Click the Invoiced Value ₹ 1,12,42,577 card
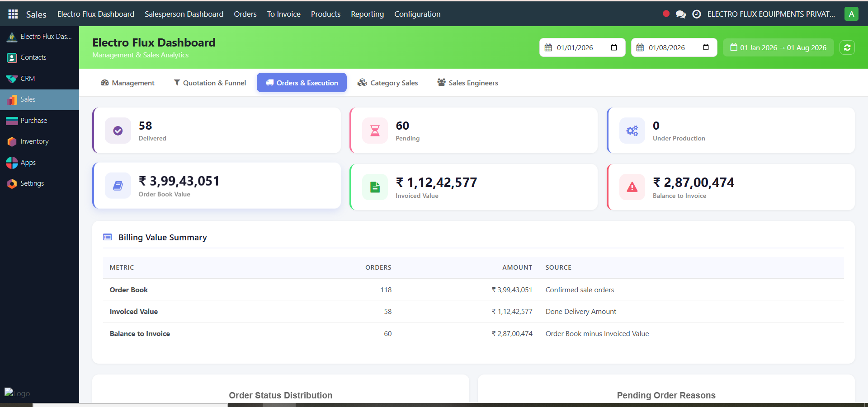This screenshot has height=407, width=868. point(473,187)
